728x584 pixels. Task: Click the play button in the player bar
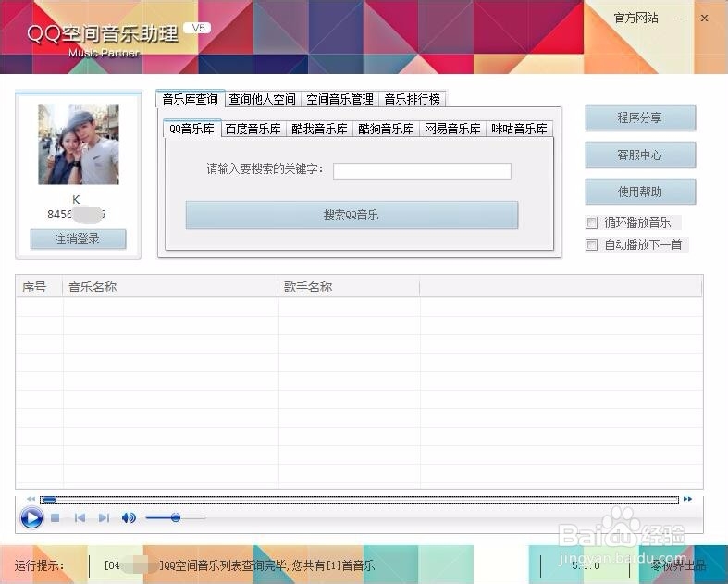coord(31,517)
